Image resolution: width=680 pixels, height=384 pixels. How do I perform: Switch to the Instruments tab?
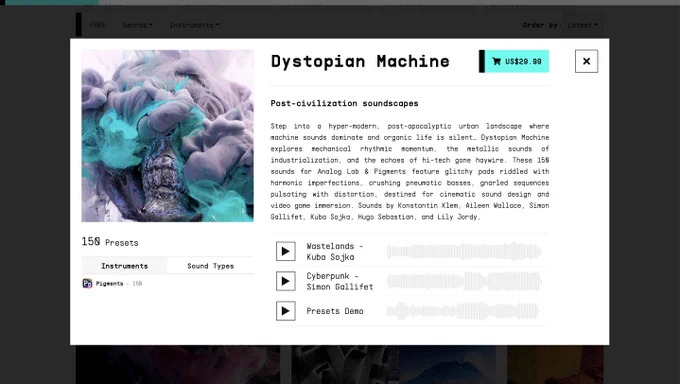point(124,266)
